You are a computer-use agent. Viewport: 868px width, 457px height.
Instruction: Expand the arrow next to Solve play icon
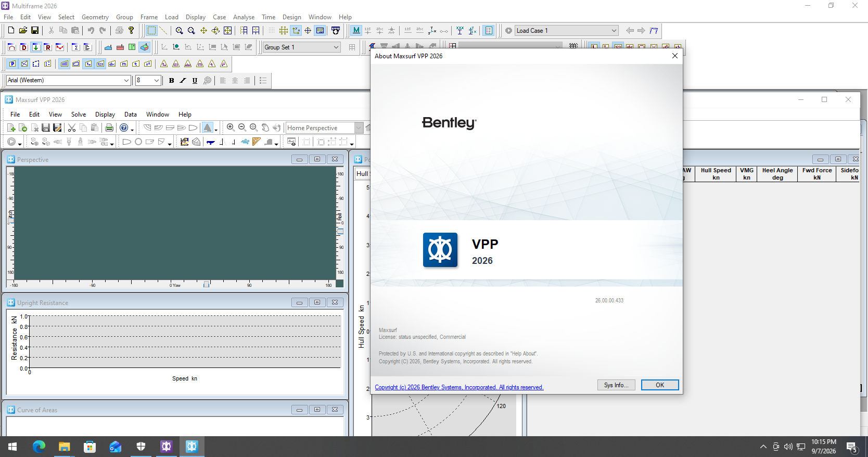tap(20, 143)
